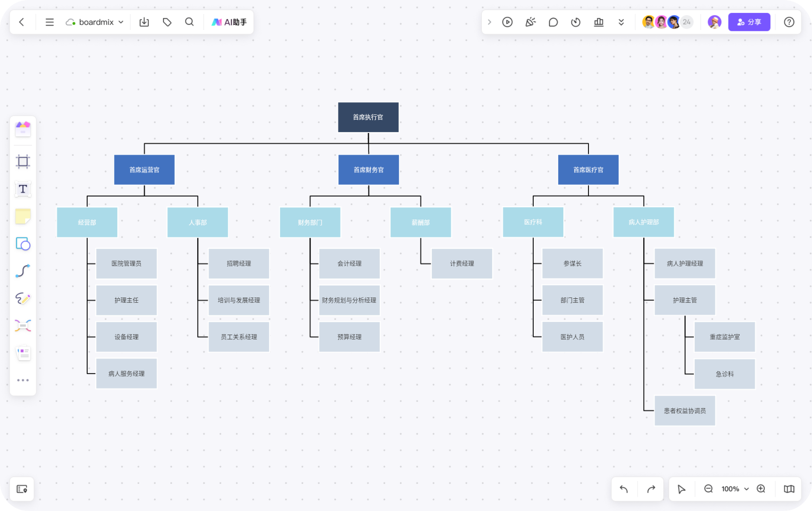
Task: Redo the last action
Action: 651,489
